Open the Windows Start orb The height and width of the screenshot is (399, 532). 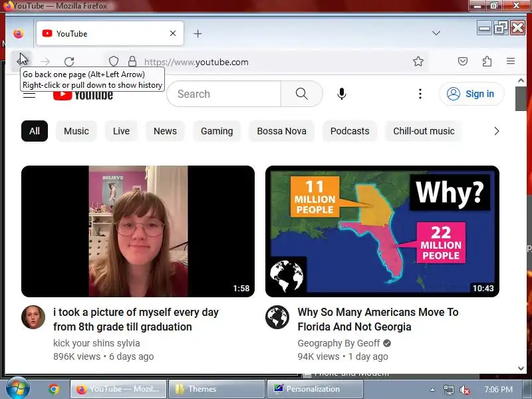coord(18,388)
